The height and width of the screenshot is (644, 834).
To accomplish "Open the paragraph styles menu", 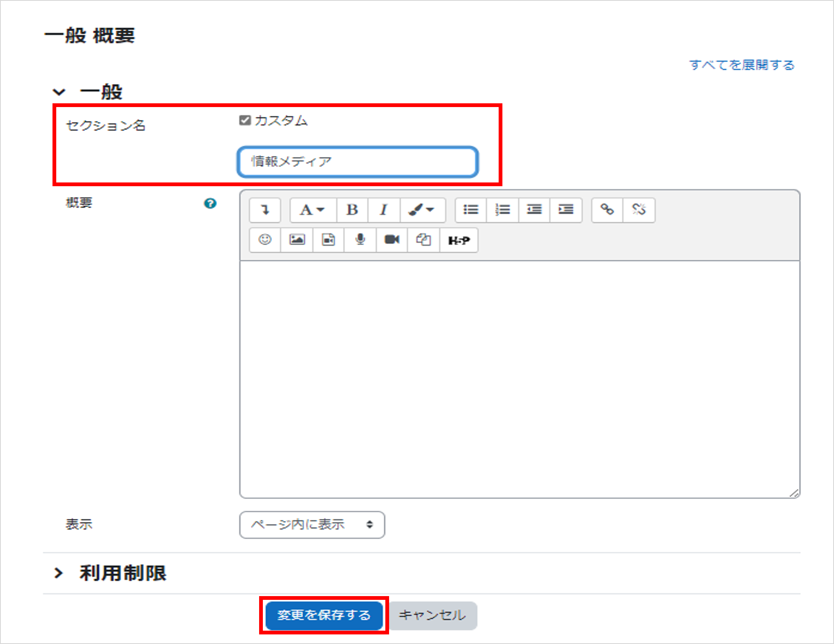I will 313,210.
